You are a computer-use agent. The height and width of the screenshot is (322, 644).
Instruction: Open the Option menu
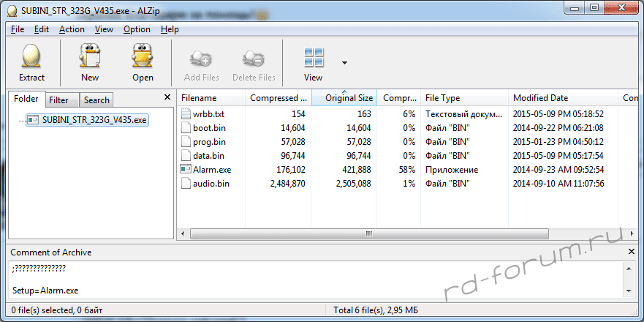tap(137, 29)
